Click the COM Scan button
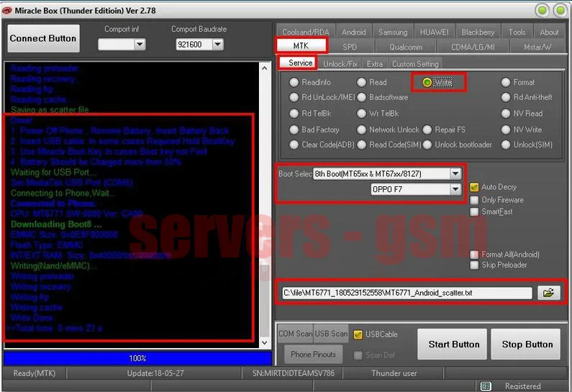 [x=296, y=334]
